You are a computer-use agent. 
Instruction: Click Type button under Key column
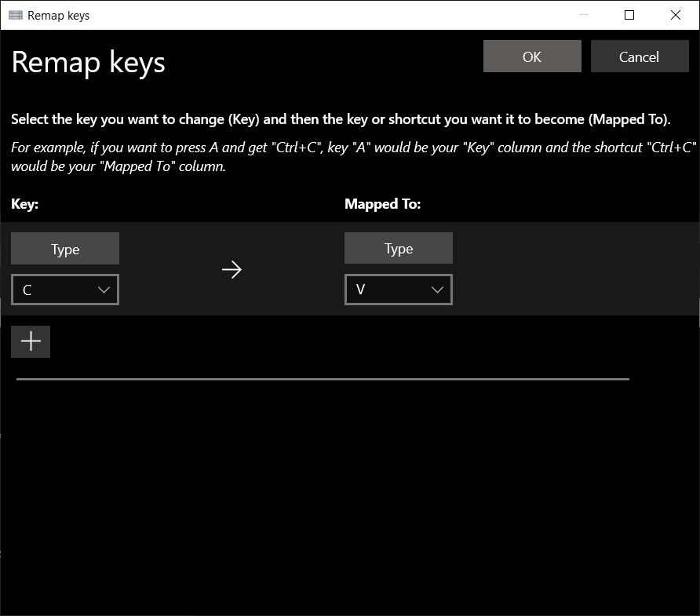(65, 249)
